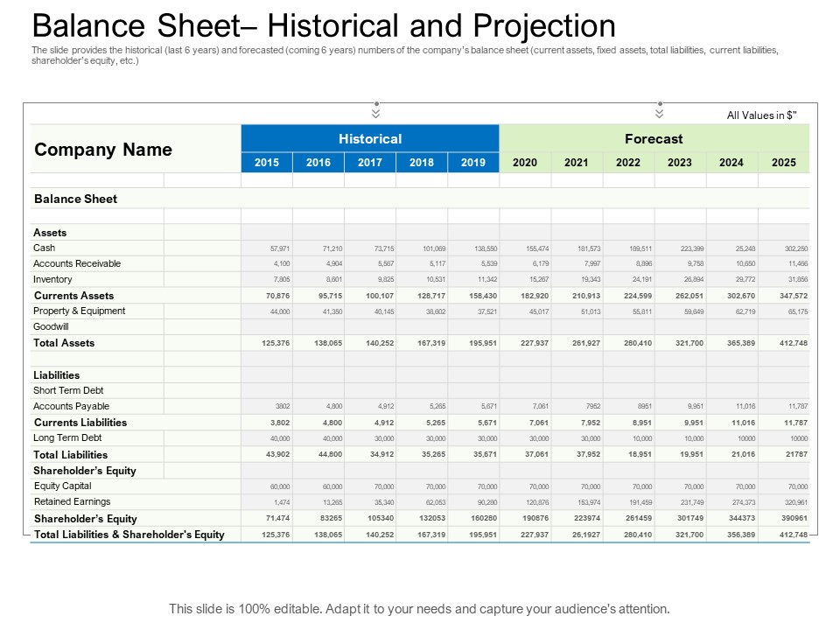840x630 pixels.
Task: Select Inventory value 24,191 for 2022
Action: [642, 279]
